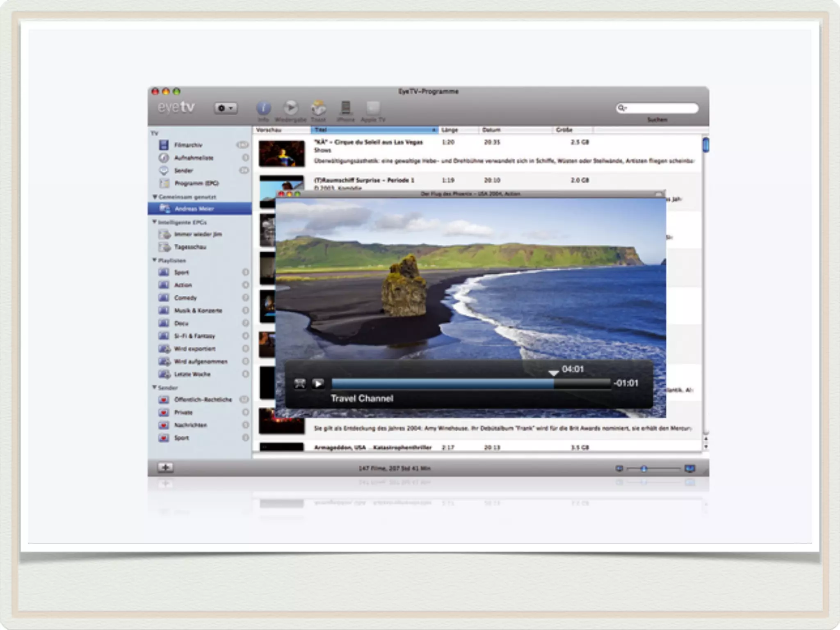The image size is (840, 630).
Task: Click the Info toolbar icon
Action: tap(263, 108)
